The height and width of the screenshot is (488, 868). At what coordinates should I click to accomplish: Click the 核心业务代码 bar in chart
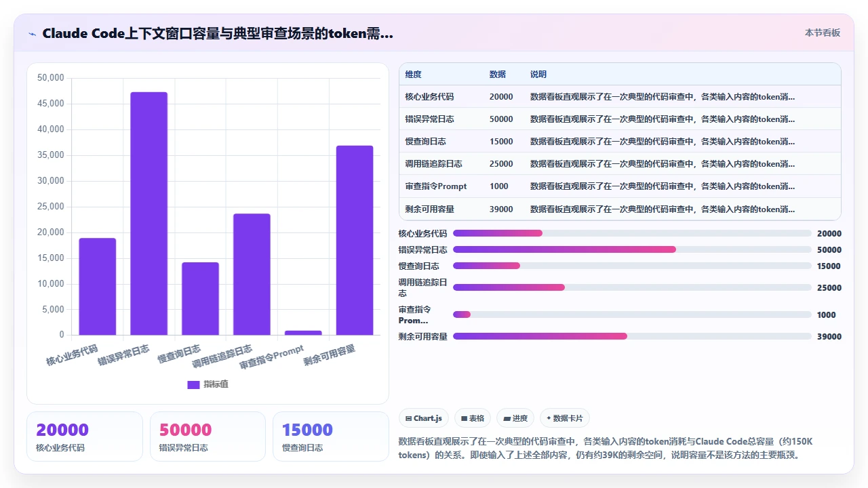pos(97,286)
